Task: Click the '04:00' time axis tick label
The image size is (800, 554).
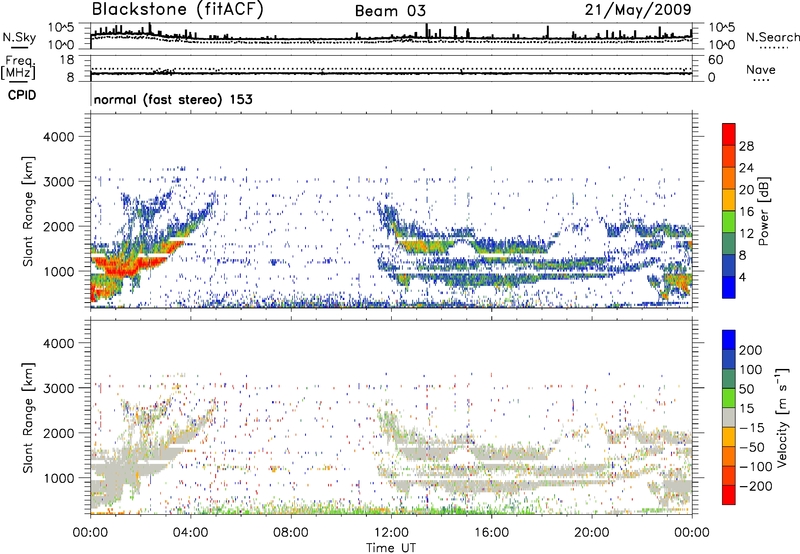Action: pos(191,533)
